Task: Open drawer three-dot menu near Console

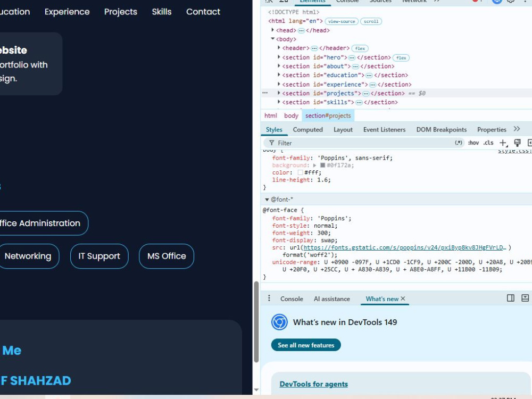Action: (x=269, y=298)
